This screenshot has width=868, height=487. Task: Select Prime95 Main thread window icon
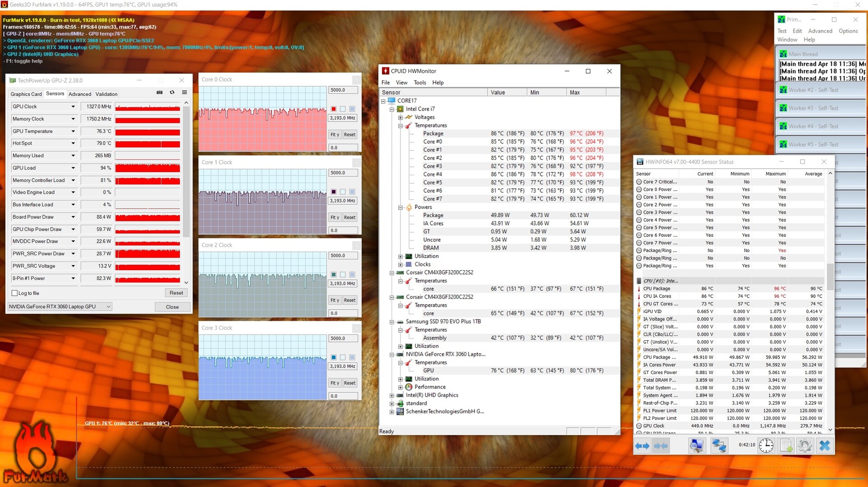(783, 54)
